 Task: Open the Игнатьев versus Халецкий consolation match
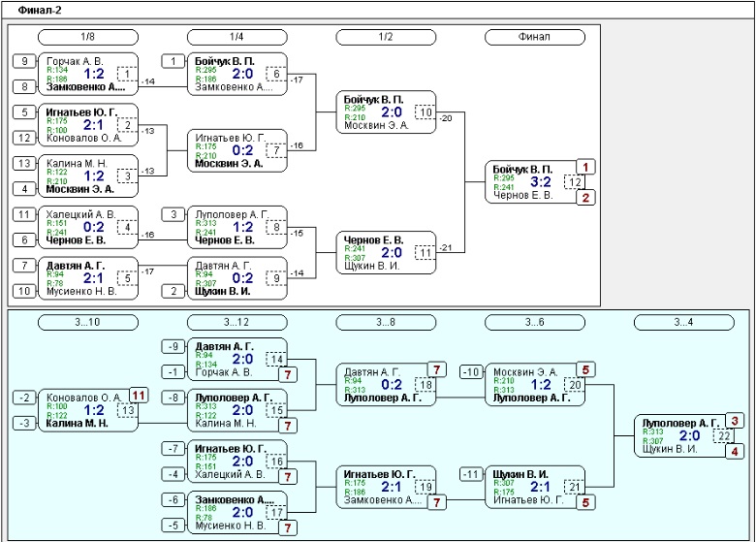click(x=236, y=462)
